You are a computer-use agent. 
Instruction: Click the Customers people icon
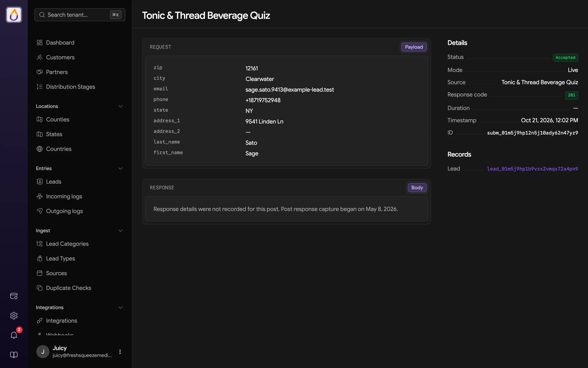(x=40, y=57)
